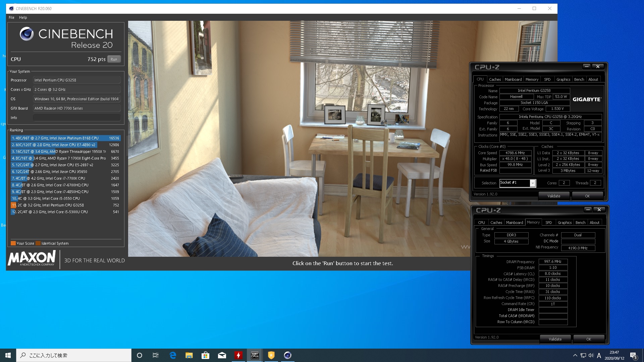
Task: Click the MAXON logo
Action: [32, 258]
